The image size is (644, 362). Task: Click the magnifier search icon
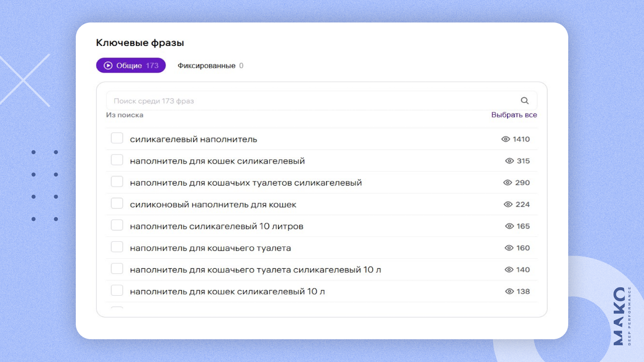(x=524, y=101)
